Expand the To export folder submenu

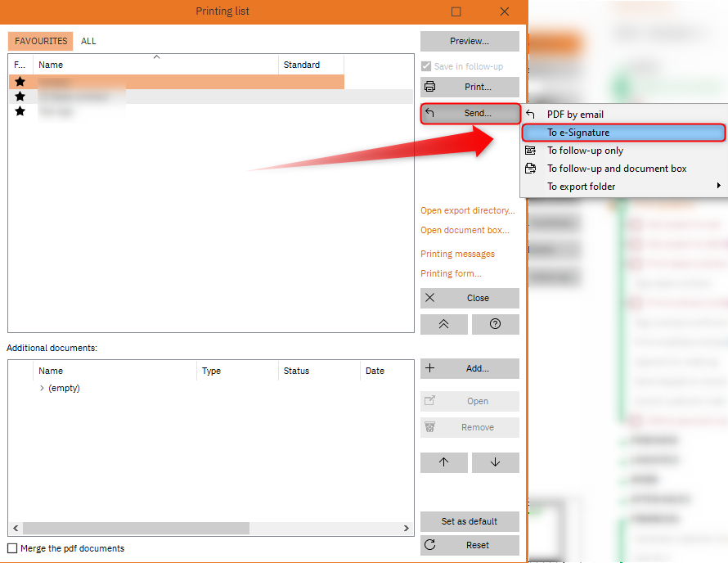click(x=623, y=187)
